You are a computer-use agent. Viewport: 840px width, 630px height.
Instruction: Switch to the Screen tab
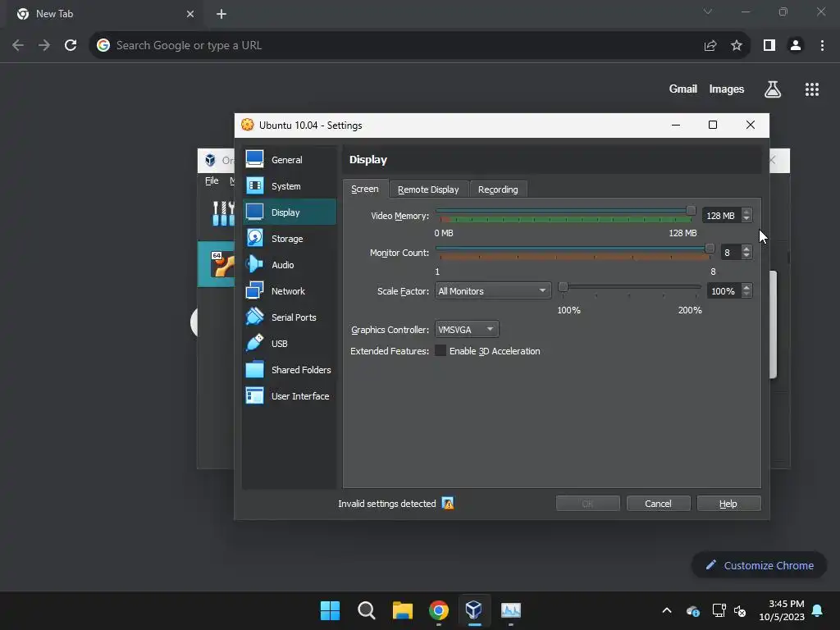(365, 189)
